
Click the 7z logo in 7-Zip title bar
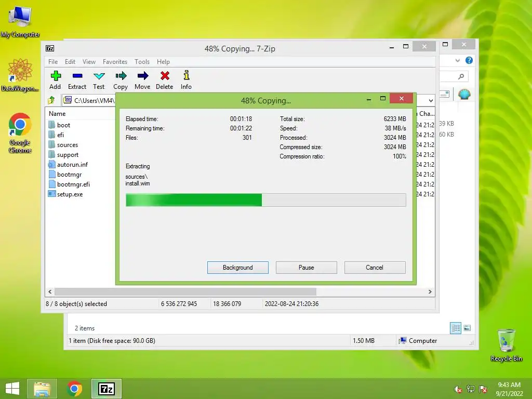tap(50, 48)
